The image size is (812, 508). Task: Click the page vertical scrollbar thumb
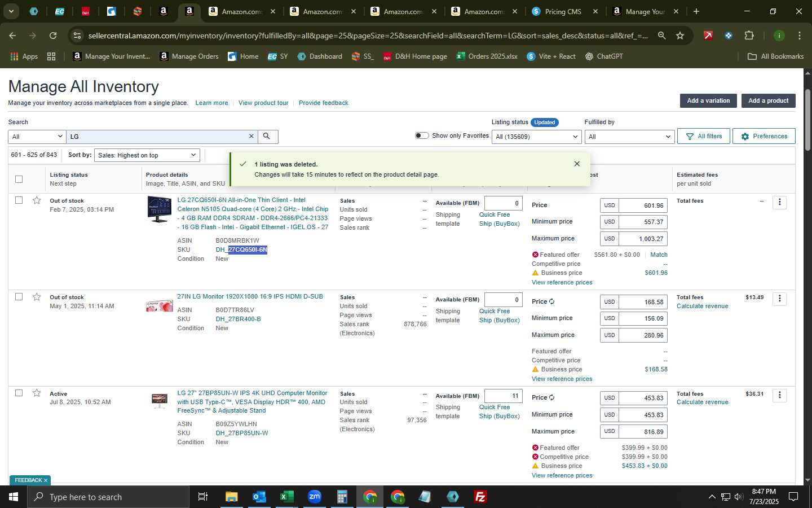pyautogui.click(x=807, y=120)
